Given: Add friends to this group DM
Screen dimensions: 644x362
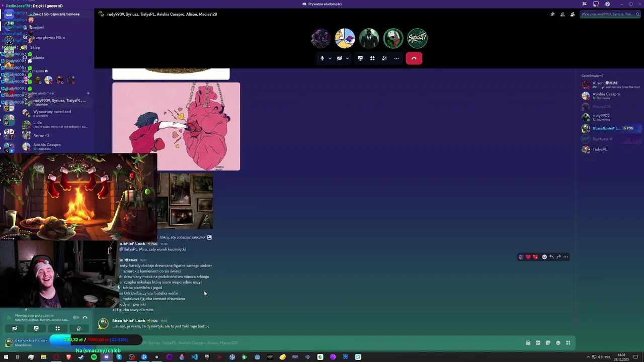Looking at the screenshot, I should click(562, 14).
